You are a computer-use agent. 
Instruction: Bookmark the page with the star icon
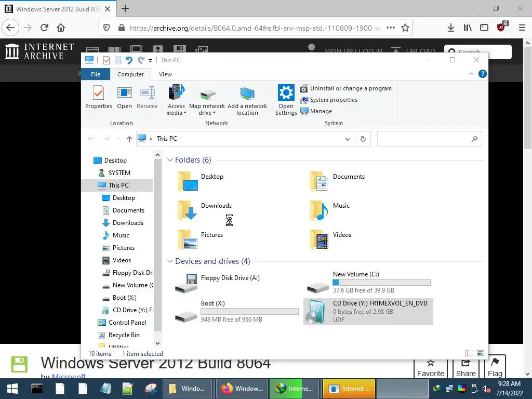pyautogui.click(x=405, y=28)
